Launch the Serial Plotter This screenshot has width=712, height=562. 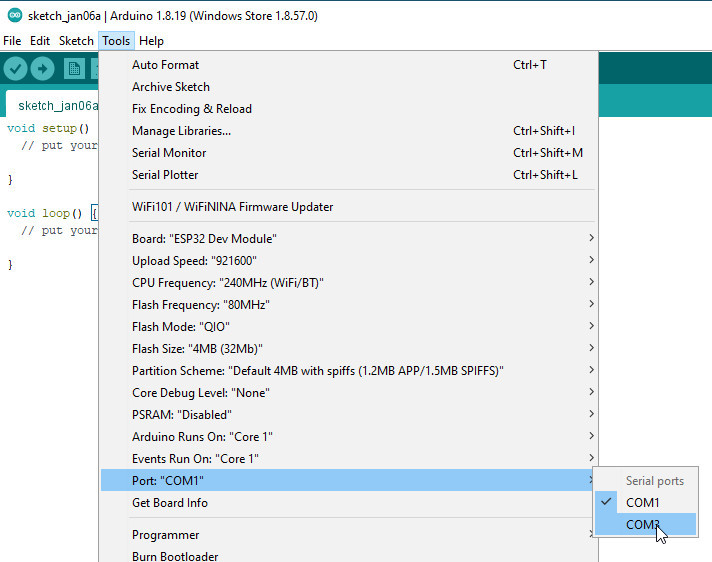tap(348, 175)
